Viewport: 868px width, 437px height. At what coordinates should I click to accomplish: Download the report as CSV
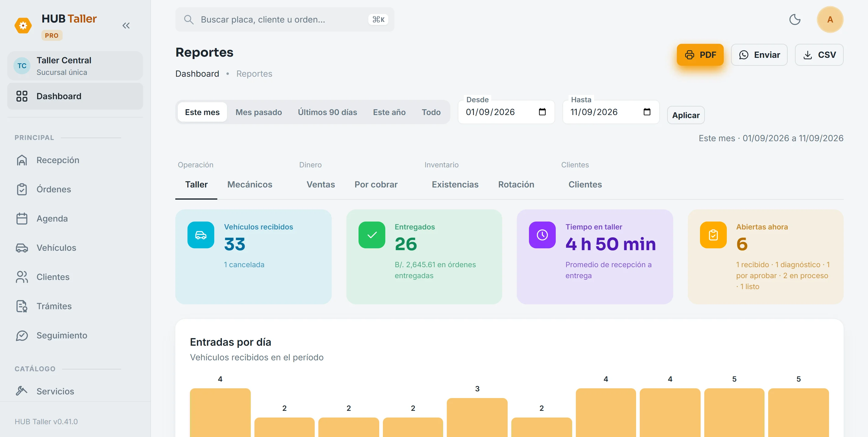point(819,54)
